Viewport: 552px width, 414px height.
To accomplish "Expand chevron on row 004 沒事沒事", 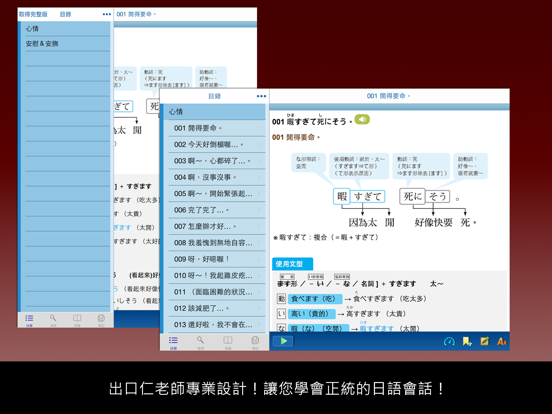I will 259,177.
